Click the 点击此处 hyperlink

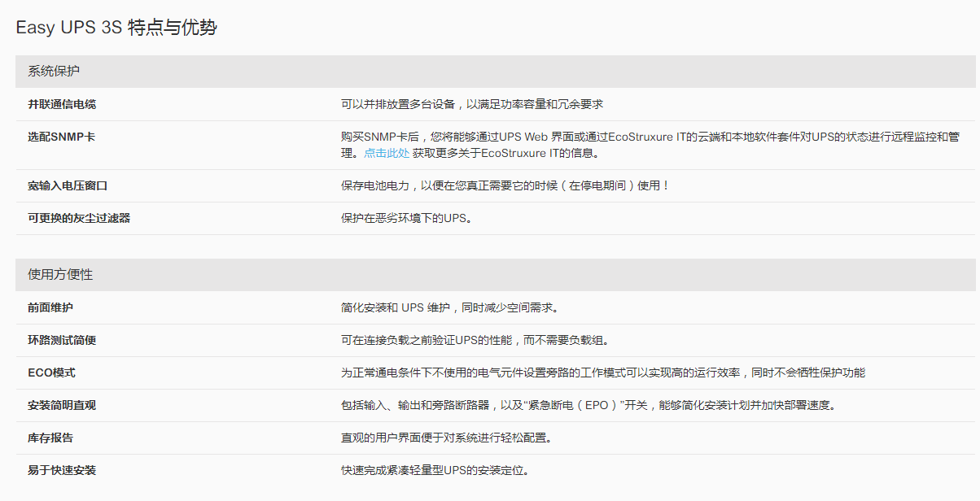[387, 153]
